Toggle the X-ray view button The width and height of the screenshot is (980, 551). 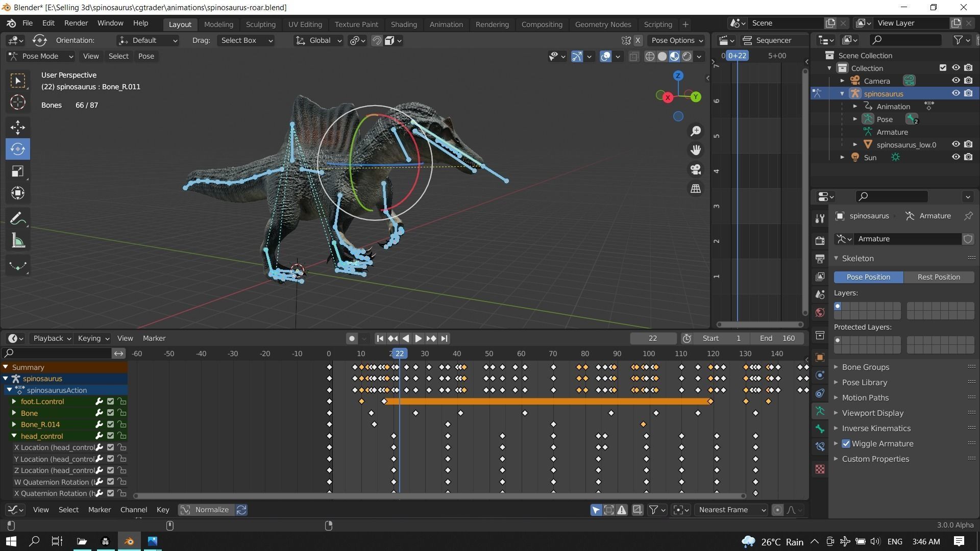pyautogui.click(x=634, y=57)
